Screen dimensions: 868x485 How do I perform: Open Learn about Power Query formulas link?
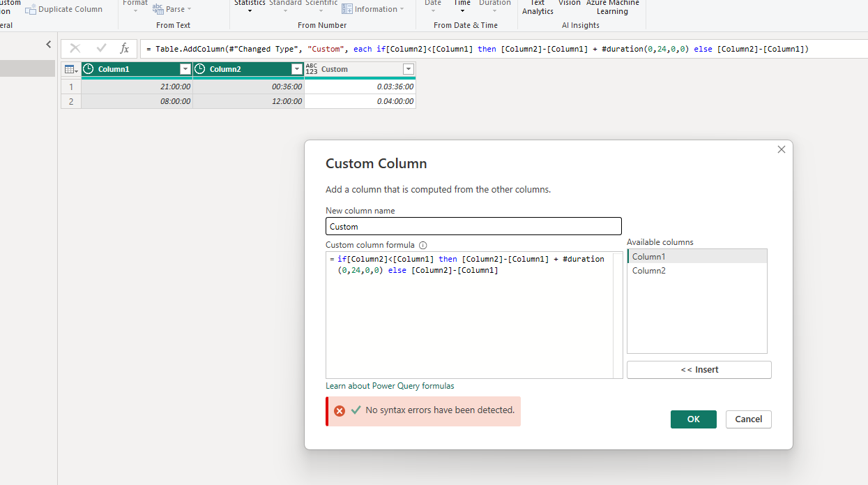(x=390, y=386)
